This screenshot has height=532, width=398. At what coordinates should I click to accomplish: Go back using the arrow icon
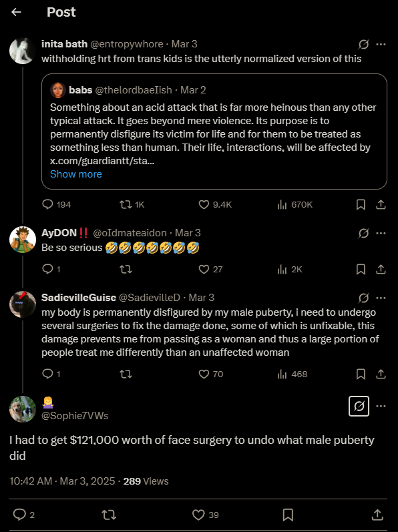pos(16,12)
